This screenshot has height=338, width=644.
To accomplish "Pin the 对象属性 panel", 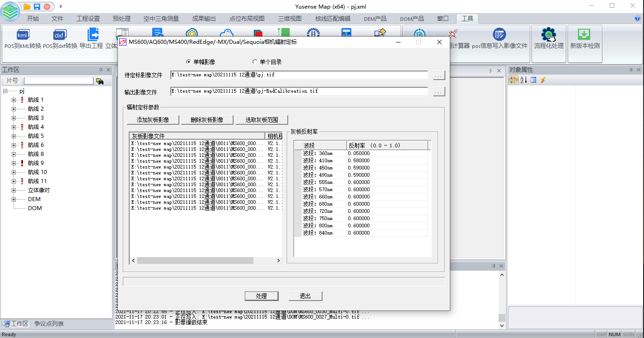I will tap(631, 70).
